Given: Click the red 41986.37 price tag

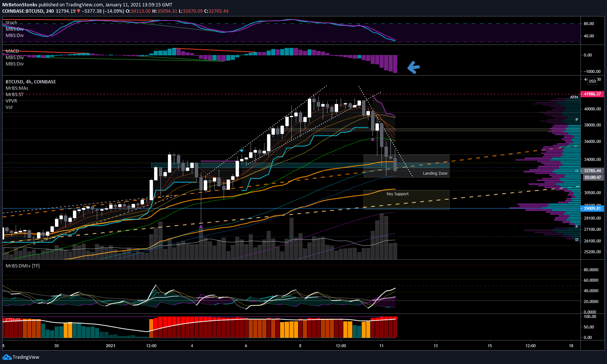Looking at the screenshot, I should coord(592,94).
